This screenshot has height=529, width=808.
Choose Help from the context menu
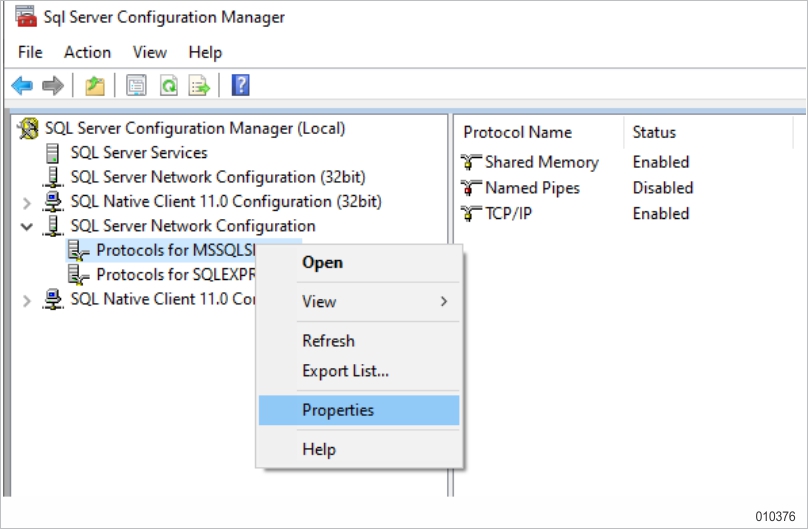click(x=359, y=449)
